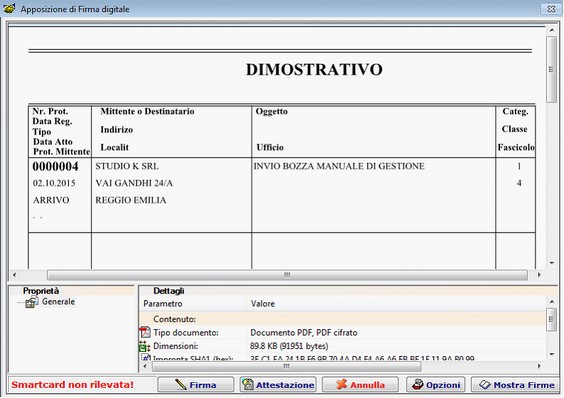Click the Dettagli horizontal scrollbar thumb
This screenshot has height=398, width=564.
286,366
